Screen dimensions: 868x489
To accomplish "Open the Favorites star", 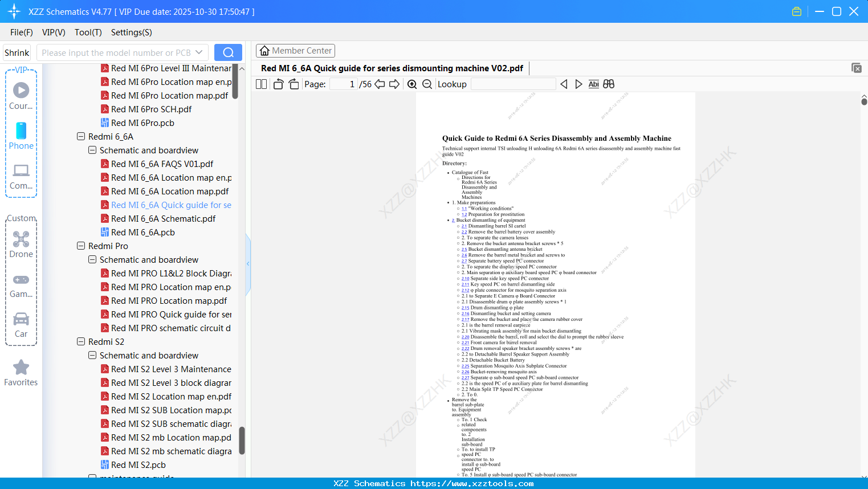I will coord(21,373).
